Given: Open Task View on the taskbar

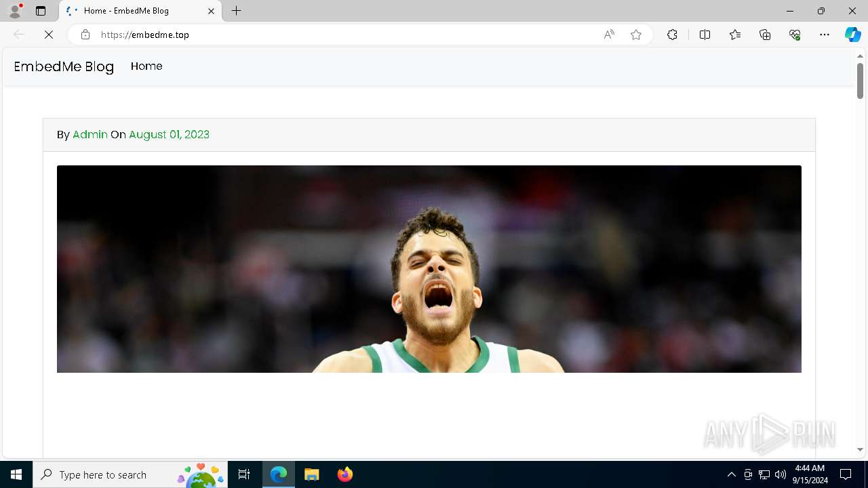Looking at the screenshot, I should click(x=244, y=474).
